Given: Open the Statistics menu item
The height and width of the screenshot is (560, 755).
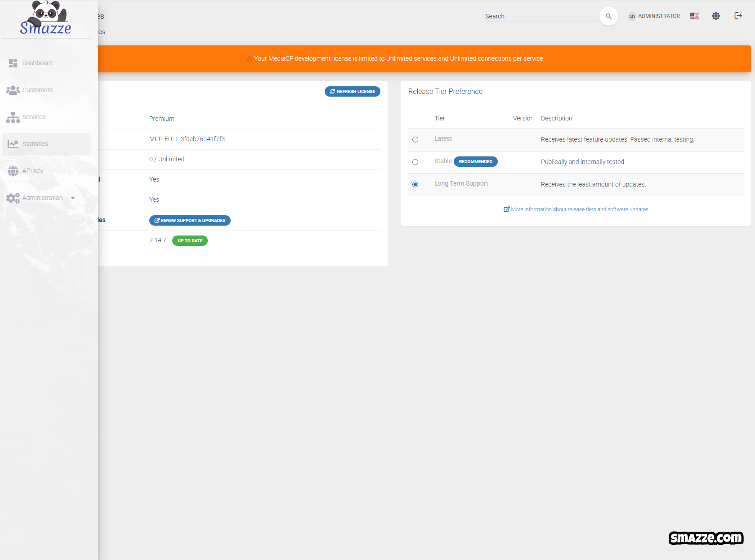Looking at the screenshot, I should click(35, 144).
